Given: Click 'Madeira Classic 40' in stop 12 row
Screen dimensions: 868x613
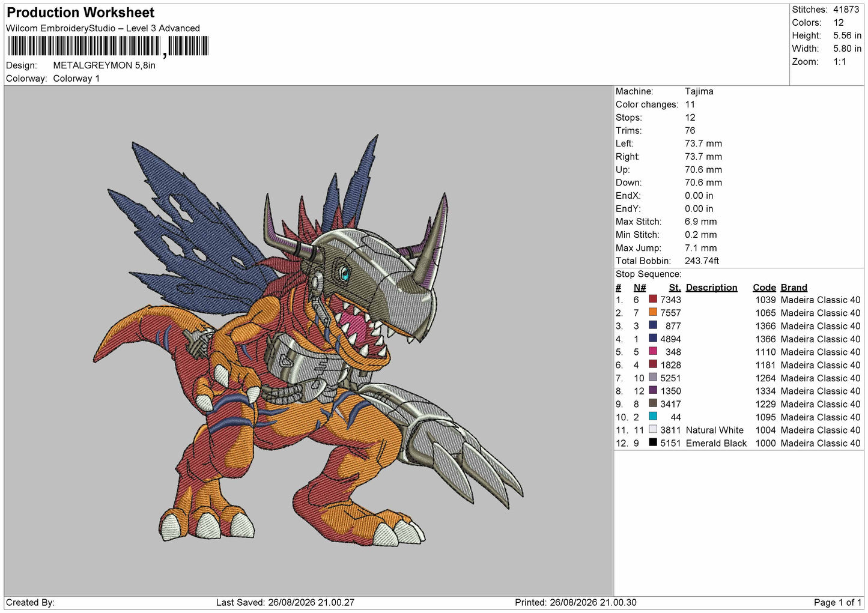Looking at the screenshot, I should (x=821, y=444).
